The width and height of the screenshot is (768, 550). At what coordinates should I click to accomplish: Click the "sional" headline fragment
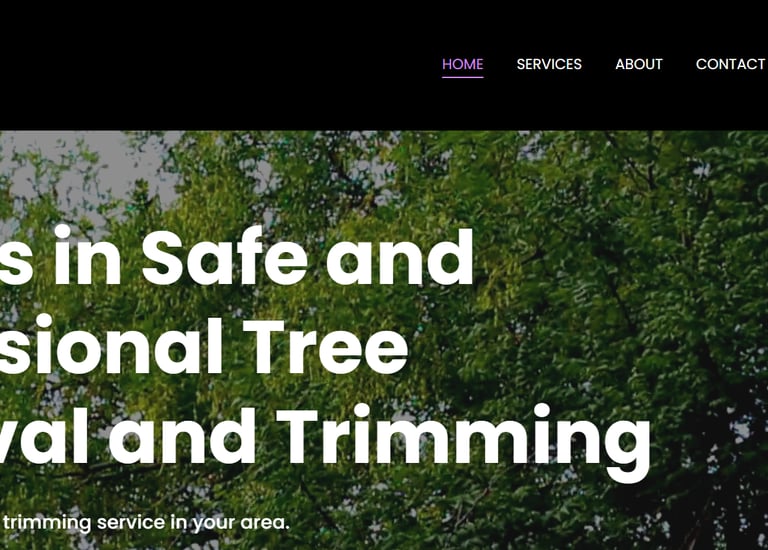tap(111, 345)
